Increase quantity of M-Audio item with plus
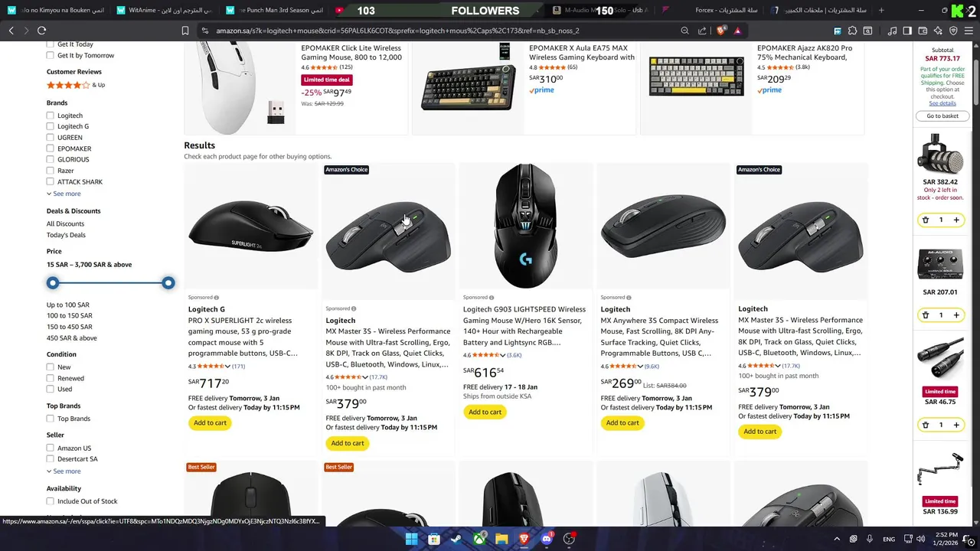Image resolution: width=980 pixels, height=551 pixels. 955,315
